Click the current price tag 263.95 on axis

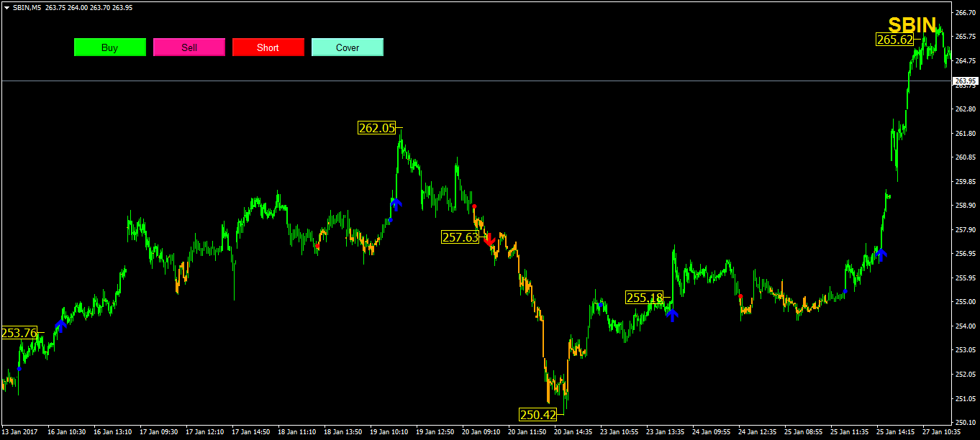click(965, 81)
